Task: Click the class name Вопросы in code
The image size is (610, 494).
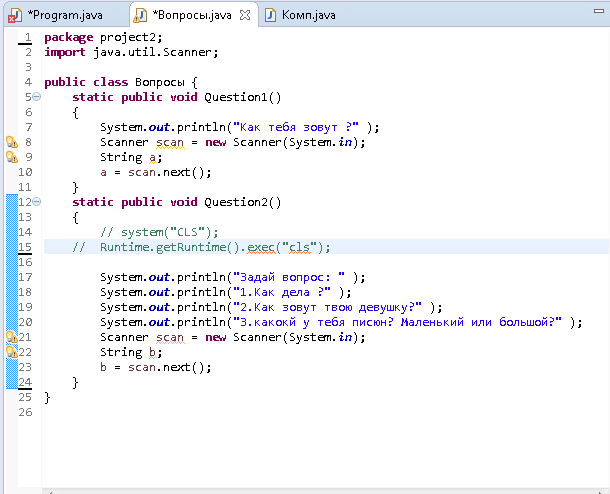Action: (160, 82)
